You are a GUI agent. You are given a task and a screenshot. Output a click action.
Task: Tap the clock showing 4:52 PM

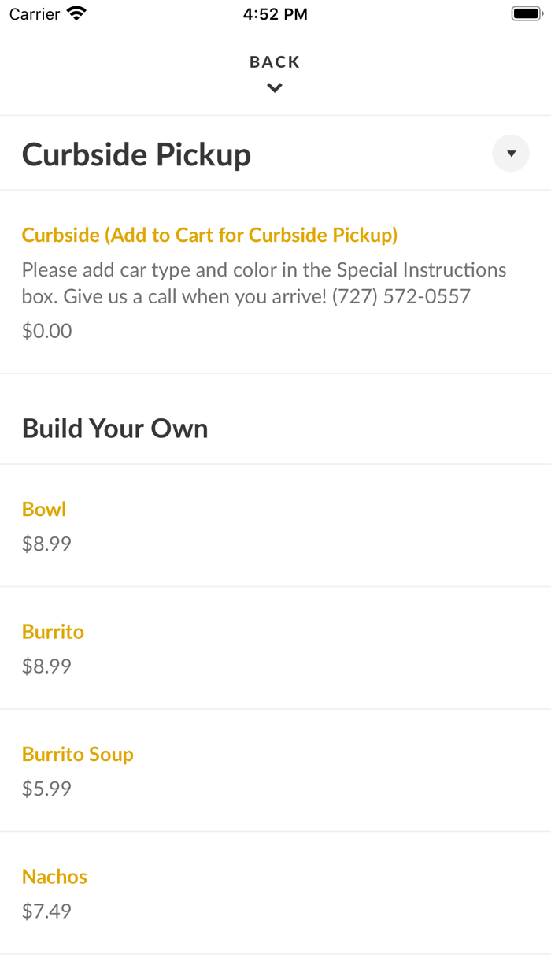(275, 13)
